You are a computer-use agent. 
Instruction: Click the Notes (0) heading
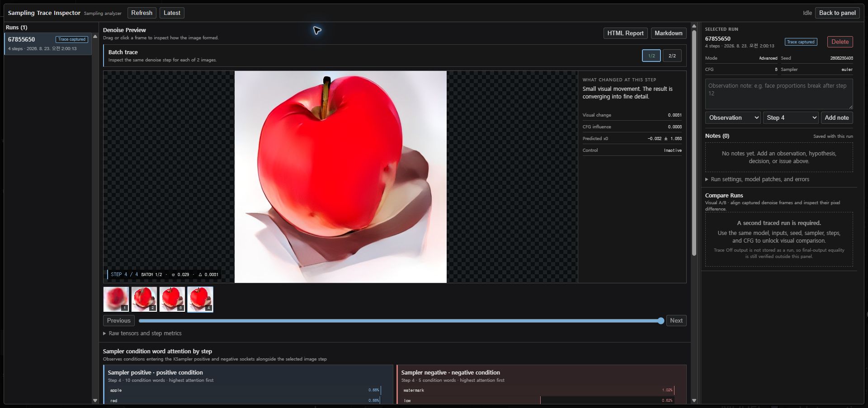717,136
